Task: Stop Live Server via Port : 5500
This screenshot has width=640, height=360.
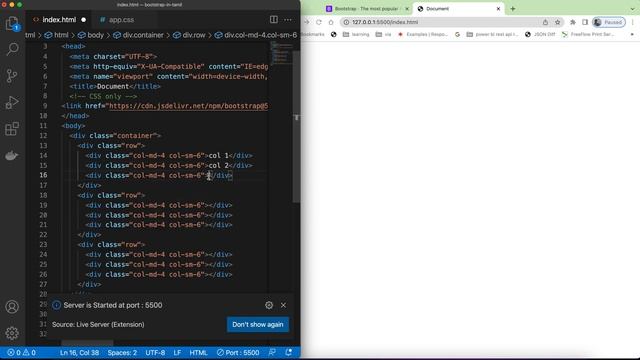Action: click(x=238, y=353)
